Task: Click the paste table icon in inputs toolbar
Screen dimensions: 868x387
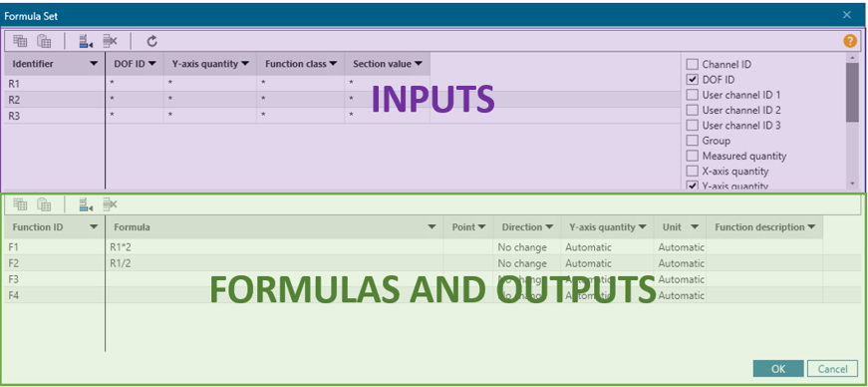Action: point(44,41)
